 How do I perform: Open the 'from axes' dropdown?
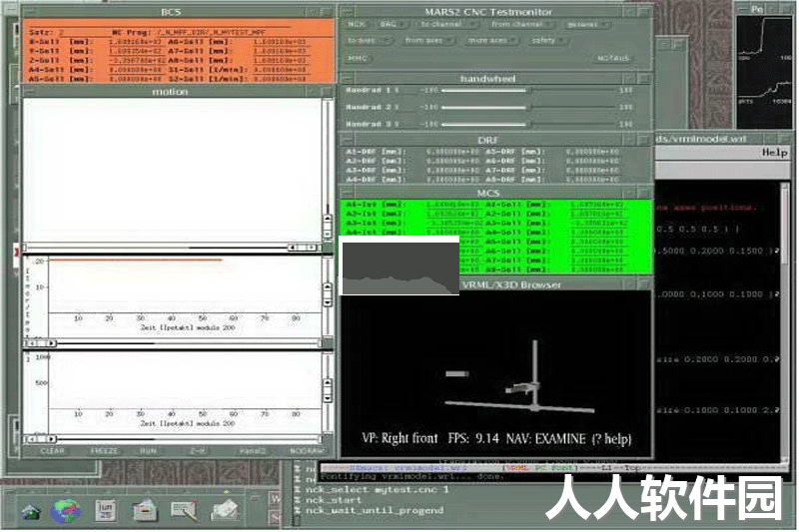click(427, 40)
